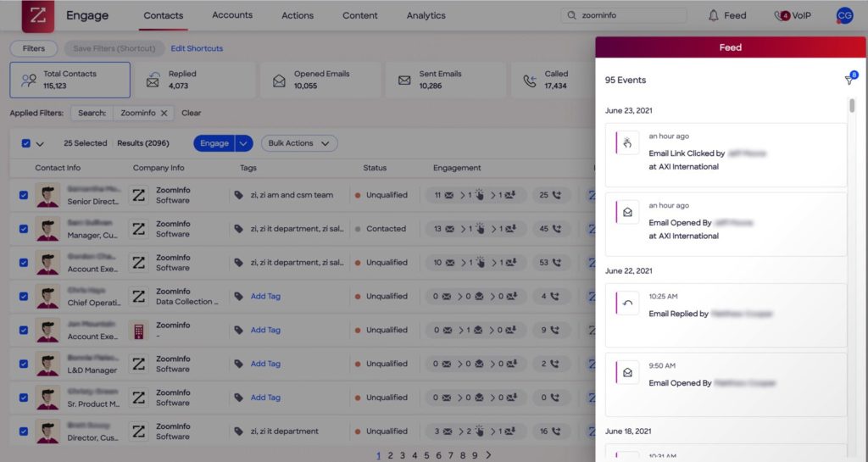Viewport: 868px width, 462px height.
Task: Click the VoIP phone icon
Action: [x=781, y=15]
